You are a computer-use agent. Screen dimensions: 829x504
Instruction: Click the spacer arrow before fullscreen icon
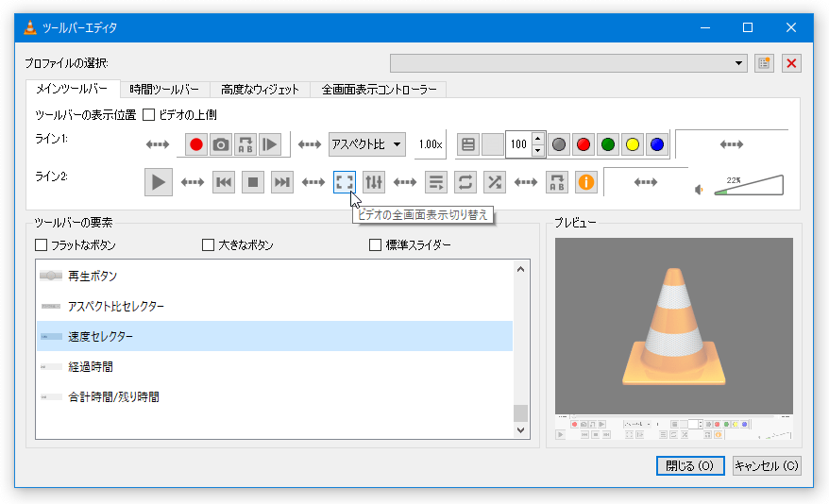point(313,182)
